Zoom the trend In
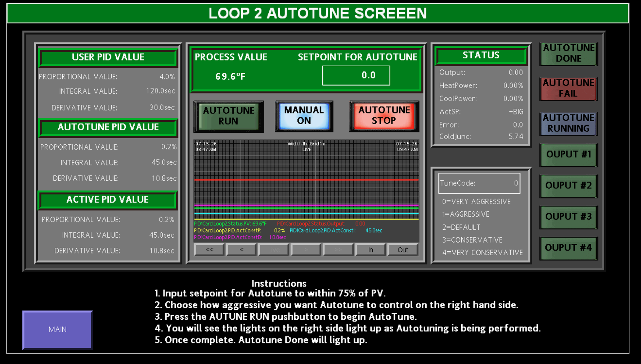 point(371,250)
